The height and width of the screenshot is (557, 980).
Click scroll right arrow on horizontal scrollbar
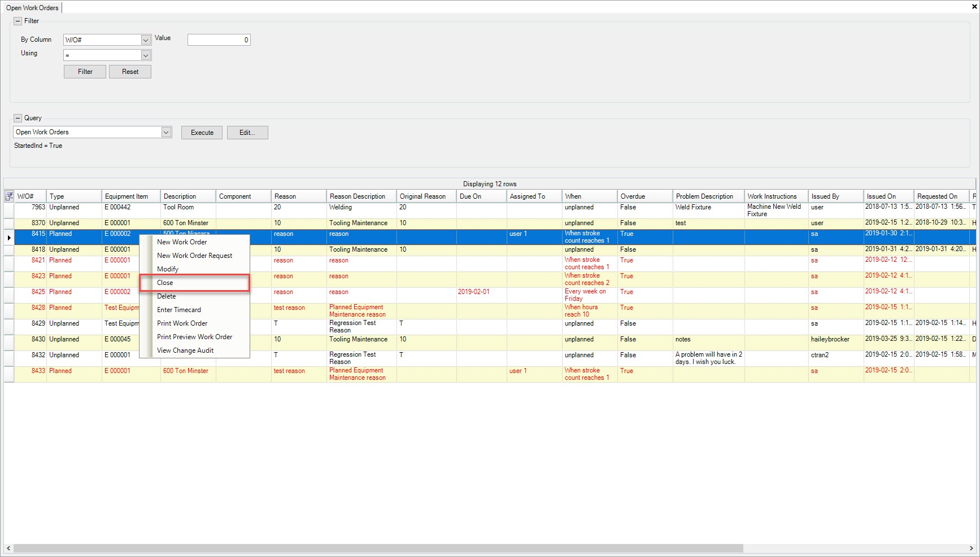(972, 548)
